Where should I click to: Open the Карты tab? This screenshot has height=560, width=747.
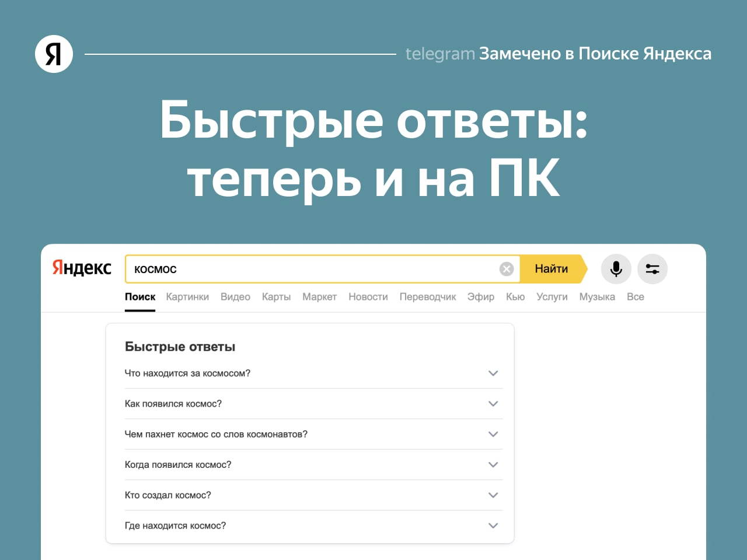(x=276, y=297)
